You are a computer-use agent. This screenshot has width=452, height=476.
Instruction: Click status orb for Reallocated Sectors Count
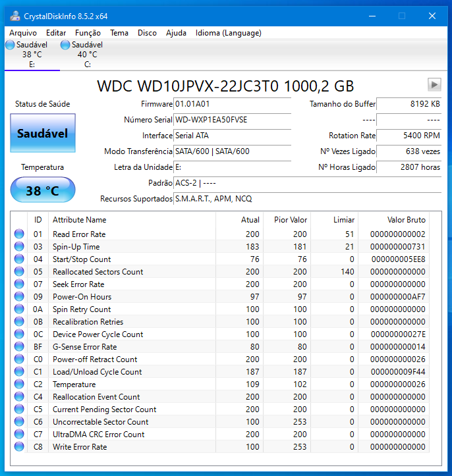(x=19, y=271)
